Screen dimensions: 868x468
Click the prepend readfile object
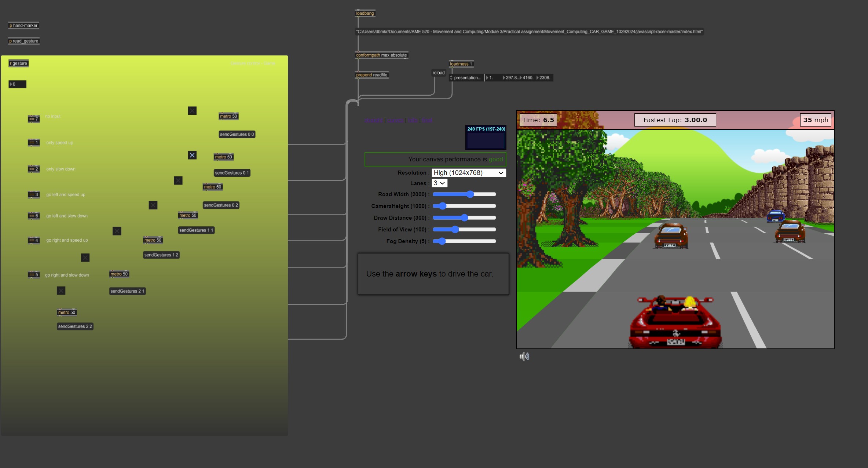coord(371,75)
